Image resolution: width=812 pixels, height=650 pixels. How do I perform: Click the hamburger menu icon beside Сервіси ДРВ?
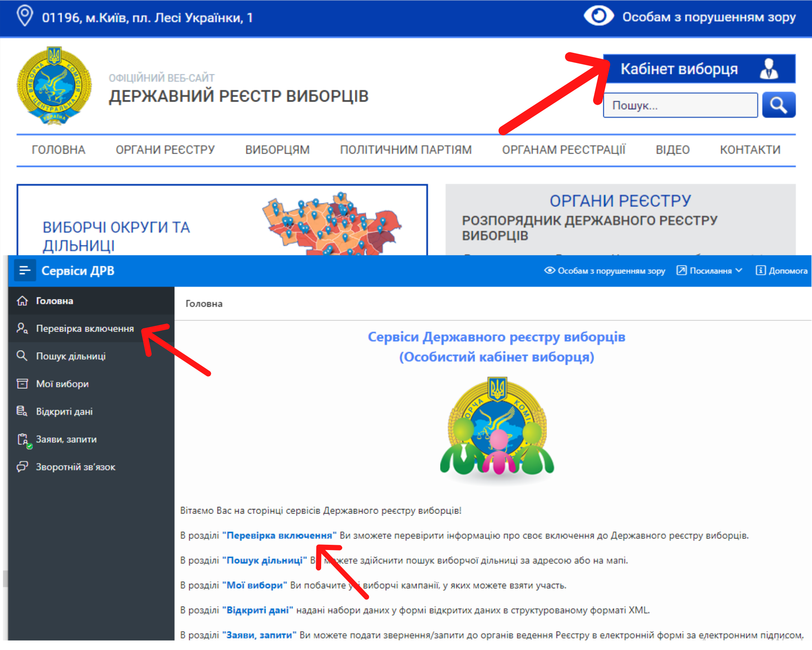[x=25, y=271]
